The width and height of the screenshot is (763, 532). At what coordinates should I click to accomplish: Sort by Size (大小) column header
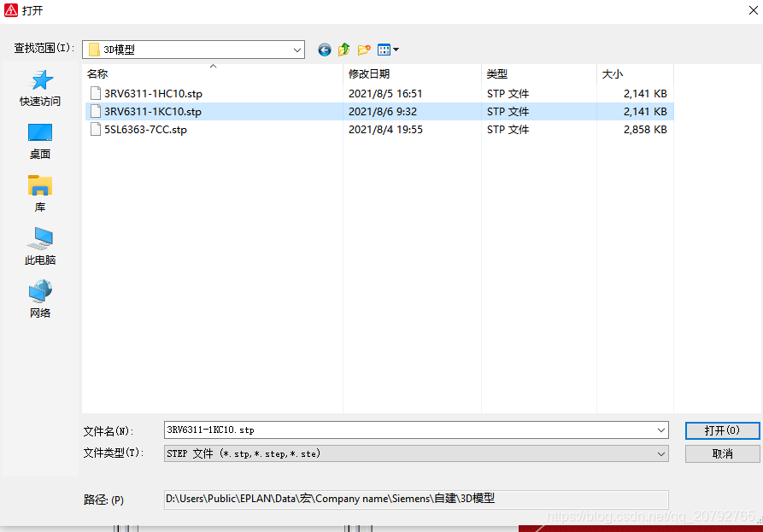613,74
